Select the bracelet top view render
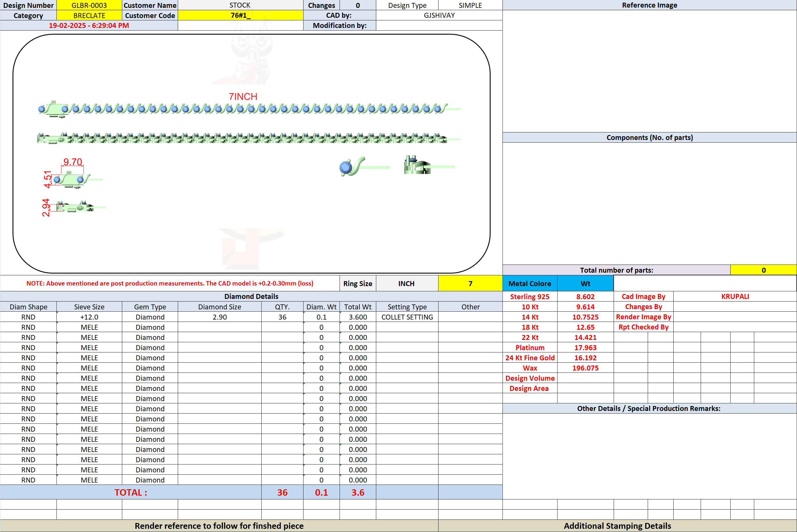The height and width of the screenshot is (532, 797). pyautogui.click(x=249, y=109)
